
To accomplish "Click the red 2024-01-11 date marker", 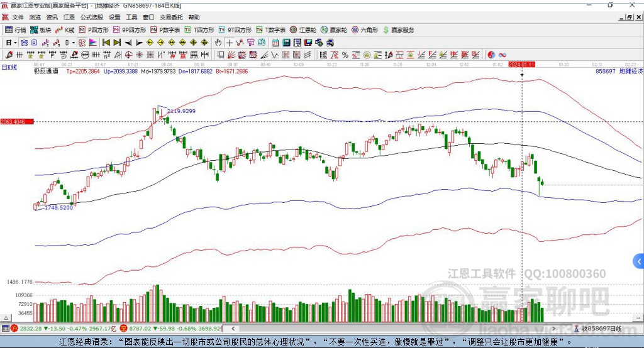I will 521,65.
